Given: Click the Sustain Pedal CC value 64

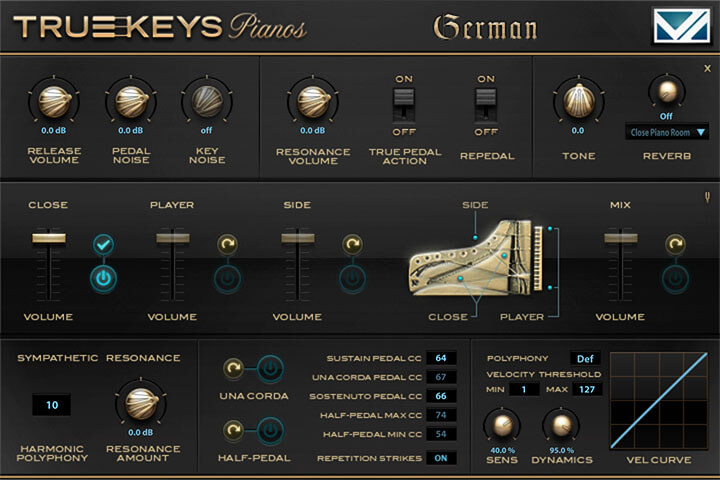Looking at the screenshot, I should 441,358.
